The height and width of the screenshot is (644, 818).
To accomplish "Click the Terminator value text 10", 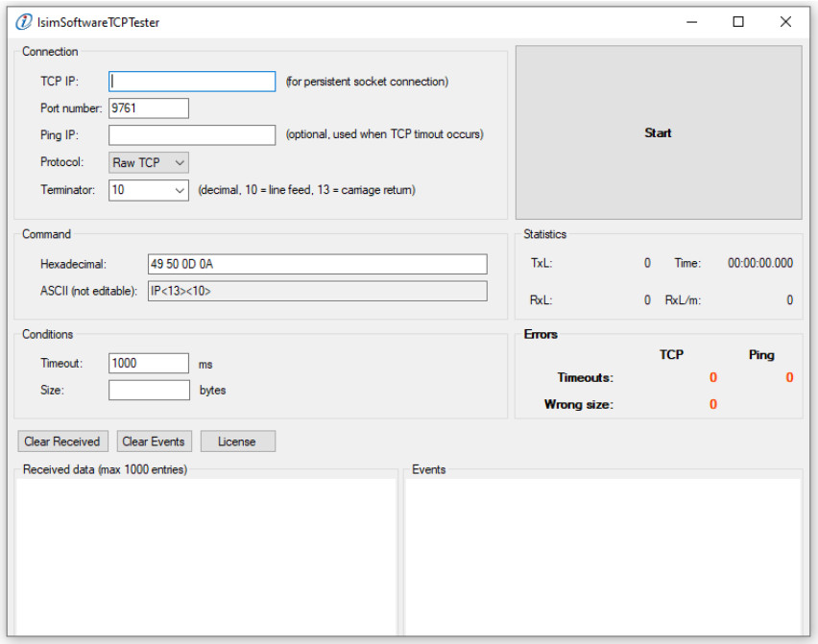I will tap(118, 190).
